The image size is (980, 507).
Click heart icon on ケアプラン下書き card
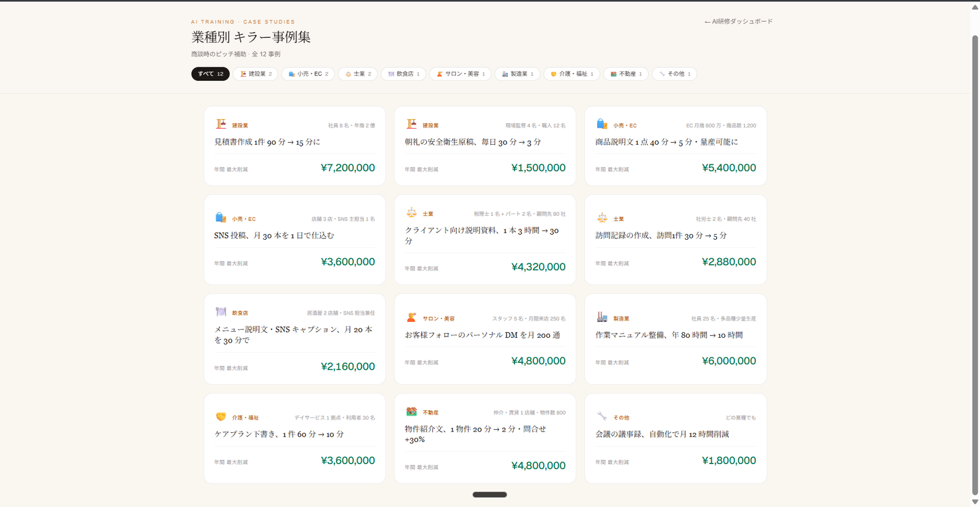pos(221,417)
